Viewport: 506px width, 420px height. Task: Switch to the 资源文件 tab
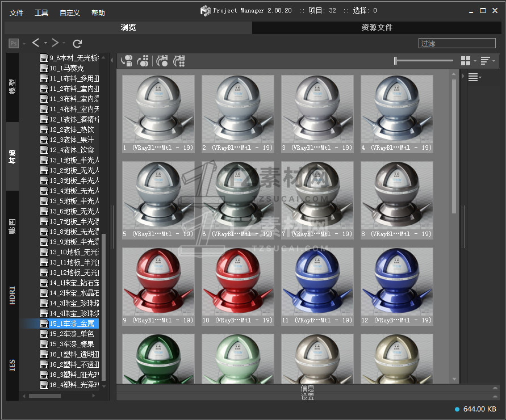pos(377,27)
